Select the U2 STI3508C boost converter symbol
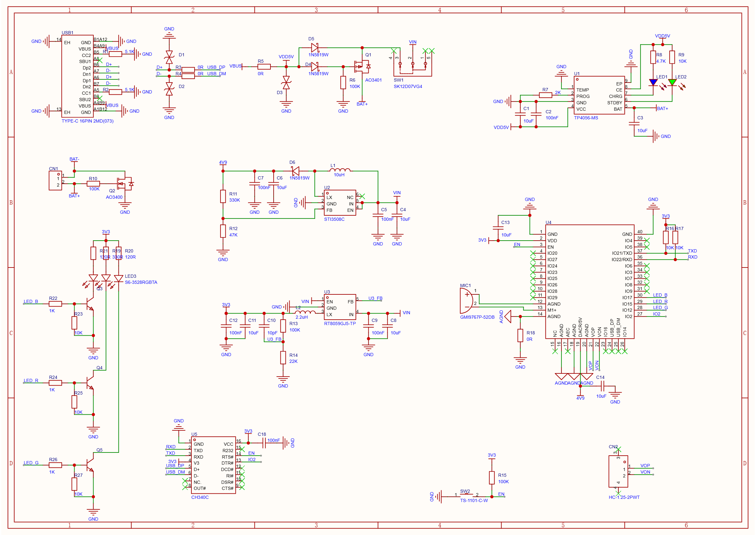The image size is (756, 535). pos(340,203)
